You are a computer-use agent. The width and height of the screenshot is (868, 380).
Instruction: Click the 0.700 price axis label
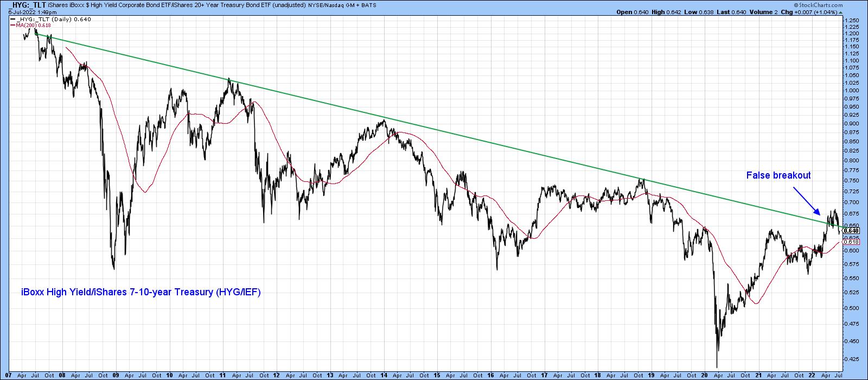851,202
